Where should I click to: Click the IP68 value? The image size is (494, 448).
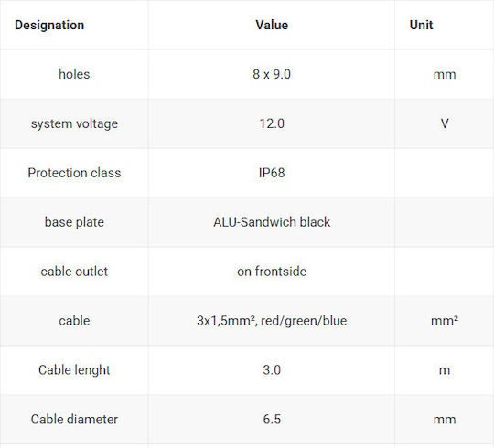click(272, 173)
